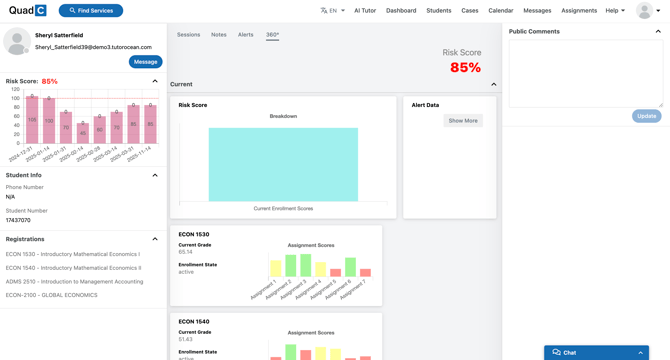
Task: Click Show More in Alert Data
Action: (x=463, y=121)
